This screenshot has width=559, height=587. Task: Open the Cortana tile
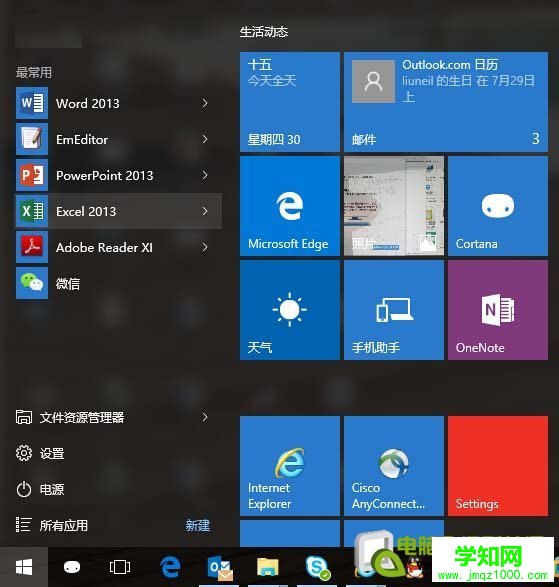tap(498, 206)
